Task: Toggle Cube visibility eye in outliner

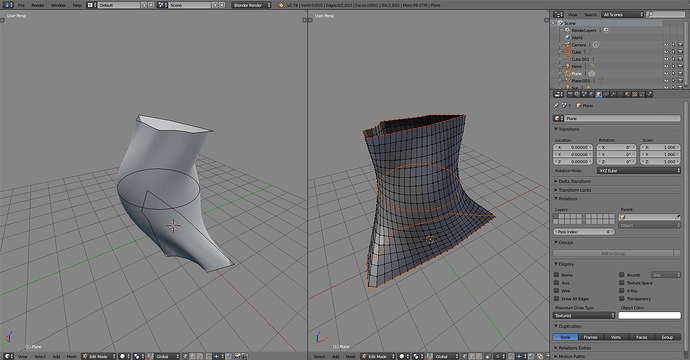Action: [666, 52]
